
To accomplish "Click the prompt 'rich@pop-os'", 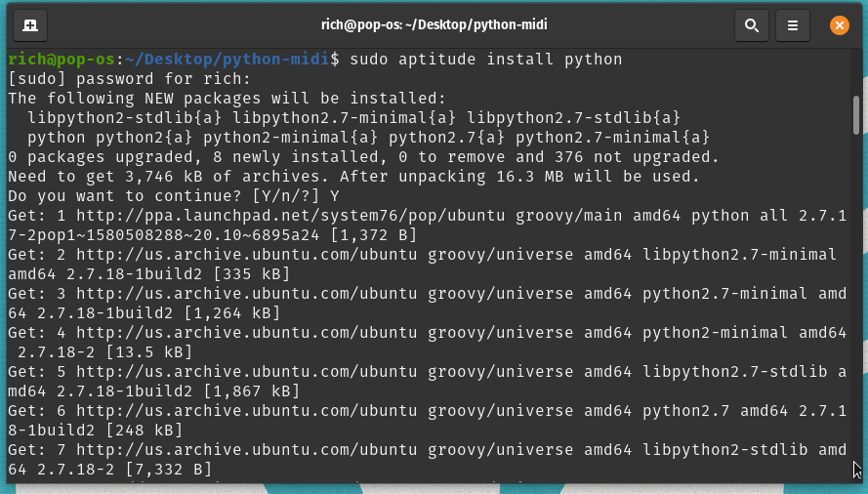I will click(x=62, y=60).
